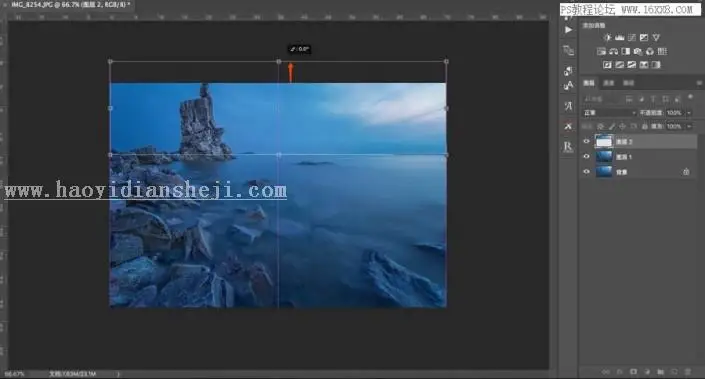Hide layer 图层 2 with its eye icon

(586, 142)
